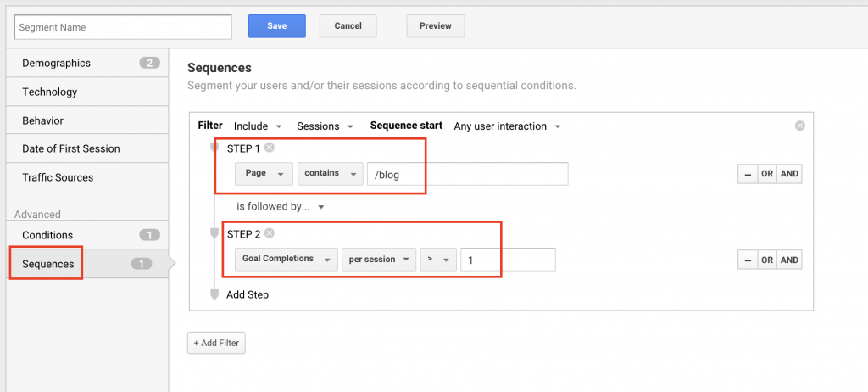This screenshot has width=868, height=392.
Task: Click the minus button for STEP 2
Action: [x=746, y=260]
